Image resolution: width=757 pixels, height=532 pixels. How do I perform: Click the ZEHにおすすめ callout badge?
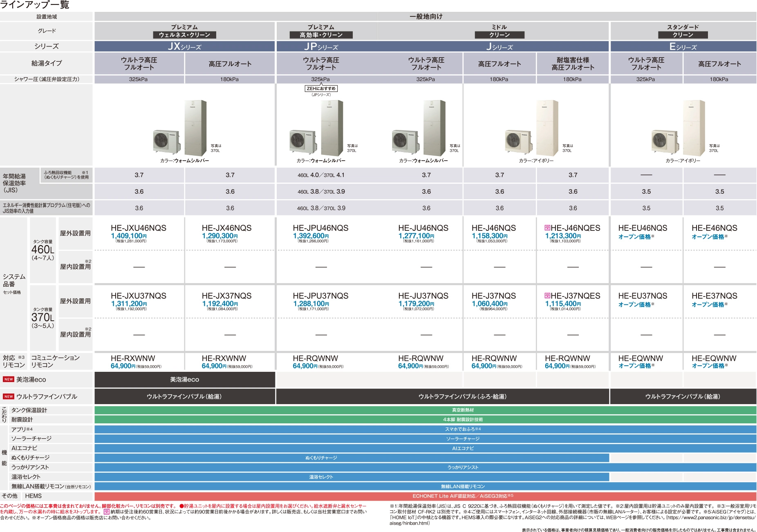321,89
